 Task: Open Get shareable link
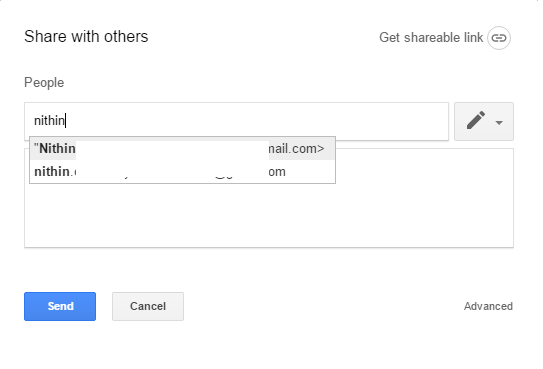click(431, 37)
